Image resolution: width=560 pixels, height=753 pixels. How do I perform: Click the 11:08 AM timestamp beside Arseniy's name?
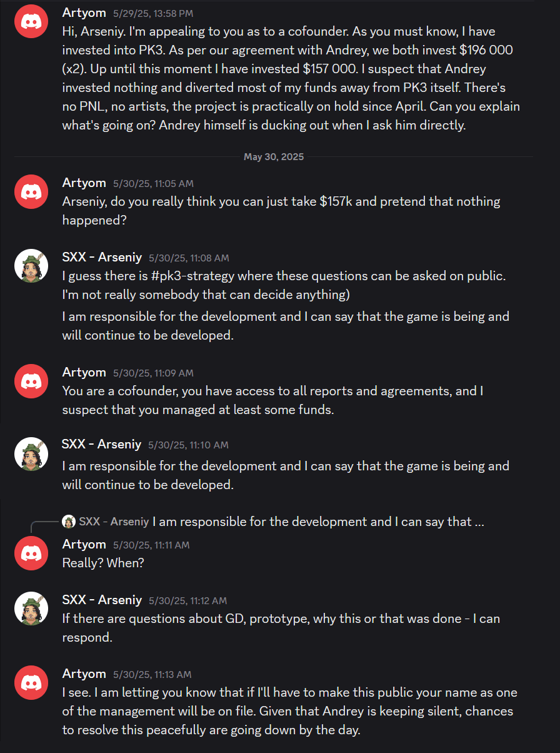click(189, 257)
